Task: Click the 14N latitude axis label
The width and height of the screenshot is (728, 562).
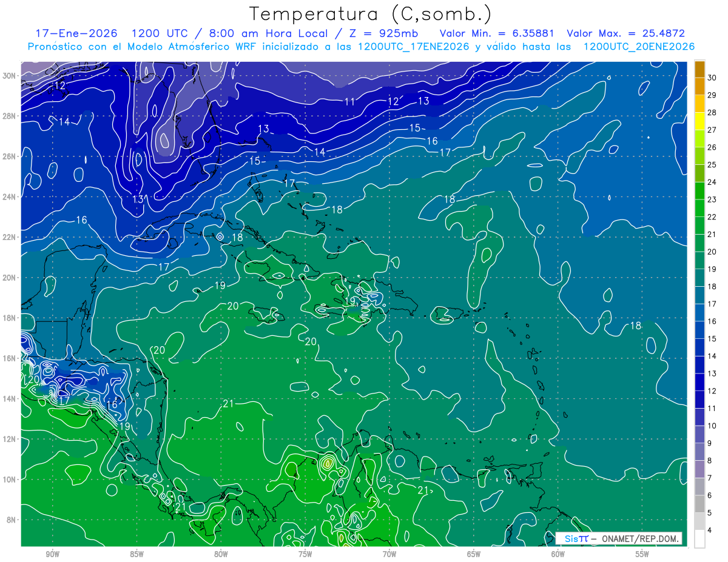Action: pyautogui.click(x=10, y=399)
